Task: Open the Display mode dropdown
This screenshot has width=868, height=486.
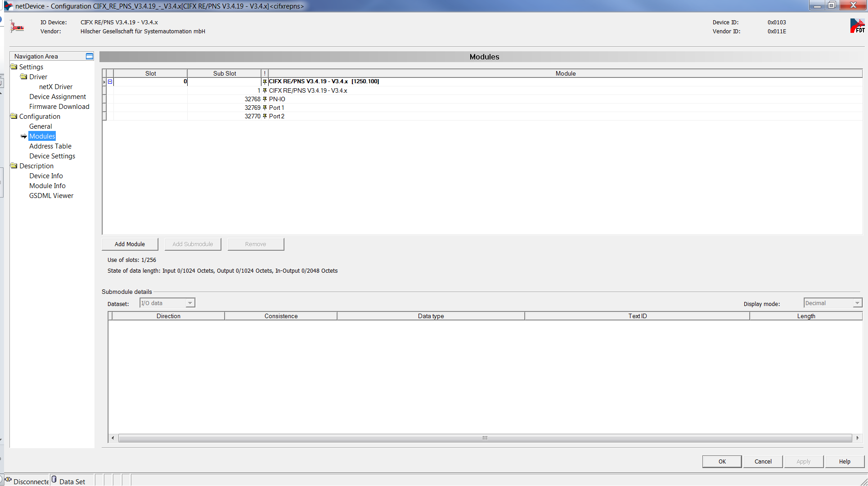Action: tap(857, 303)
